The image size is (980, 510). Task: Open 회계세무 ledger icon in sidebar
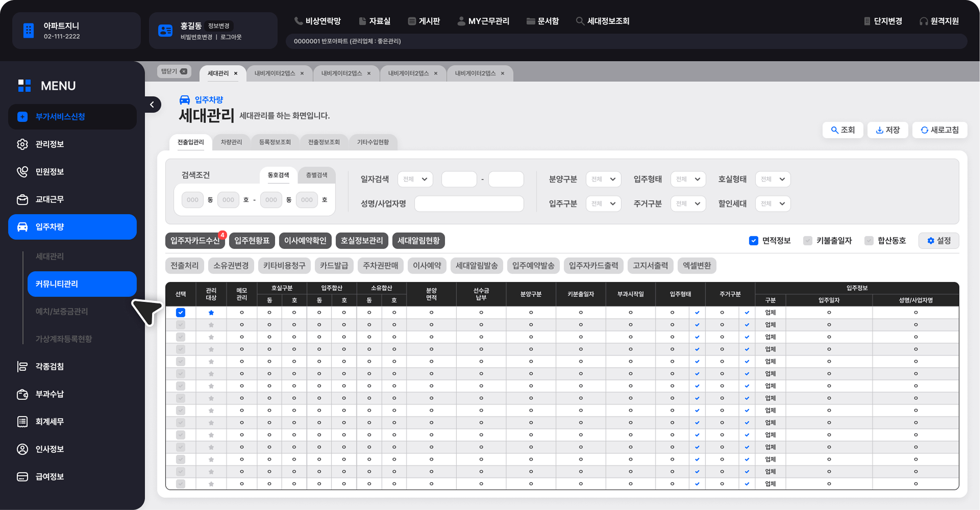coord(22,422)
